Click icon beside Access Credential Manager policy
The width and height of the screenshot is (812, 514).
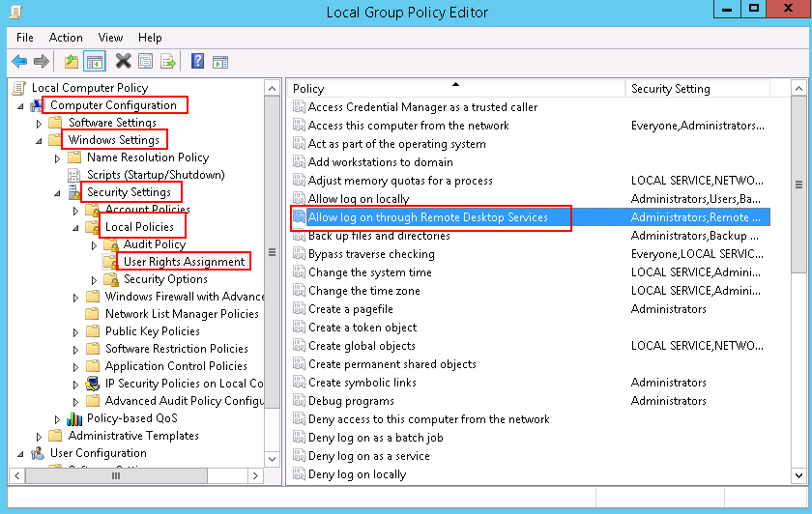pyautogui.click(x=300, y=106)
